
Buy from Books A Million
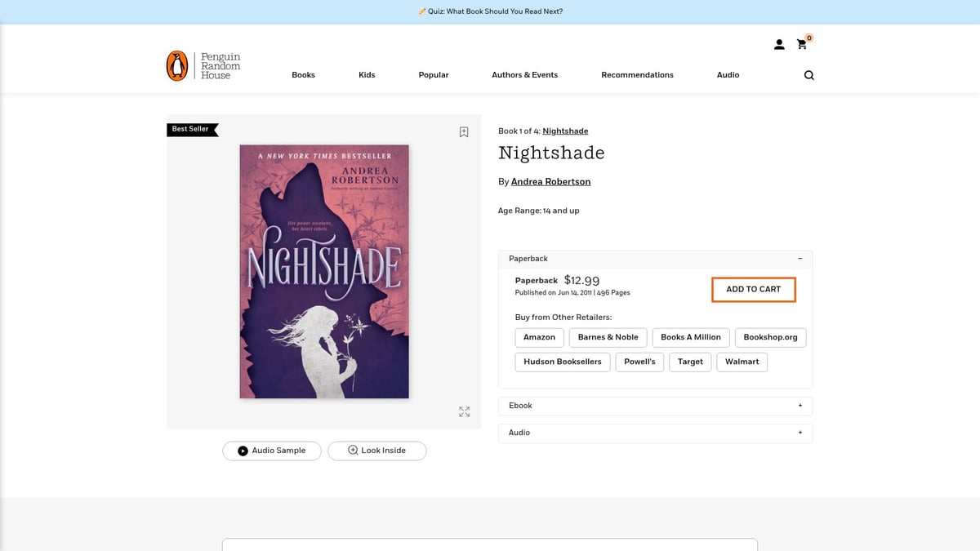[691, 337]
